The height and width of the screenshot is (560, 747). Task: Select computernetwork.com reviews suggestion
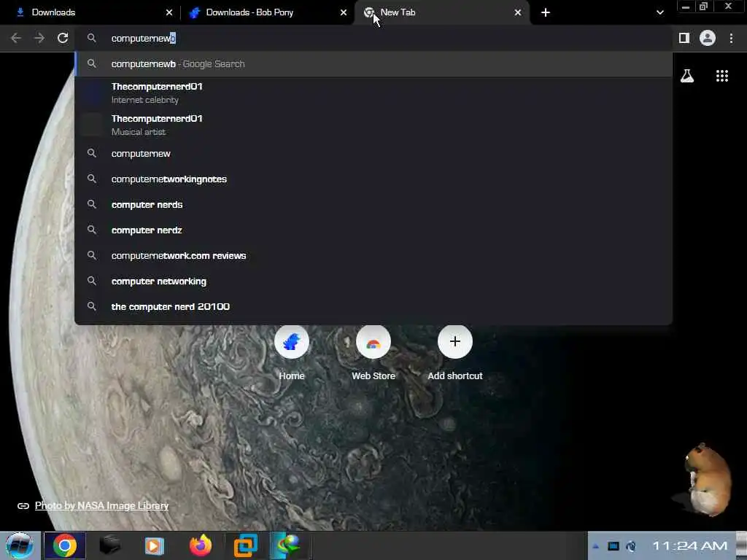pyautogui.click(x=374, y=256)
